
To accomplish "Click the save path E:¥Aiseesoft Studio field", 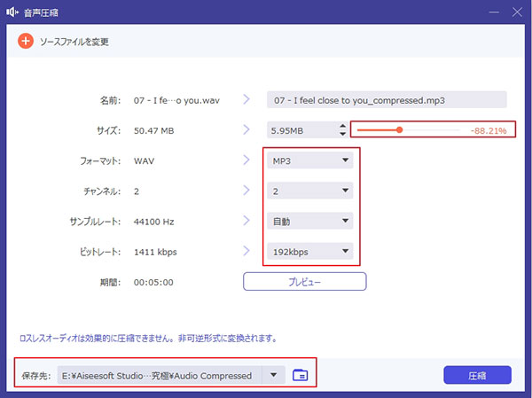I will (160, 375).
